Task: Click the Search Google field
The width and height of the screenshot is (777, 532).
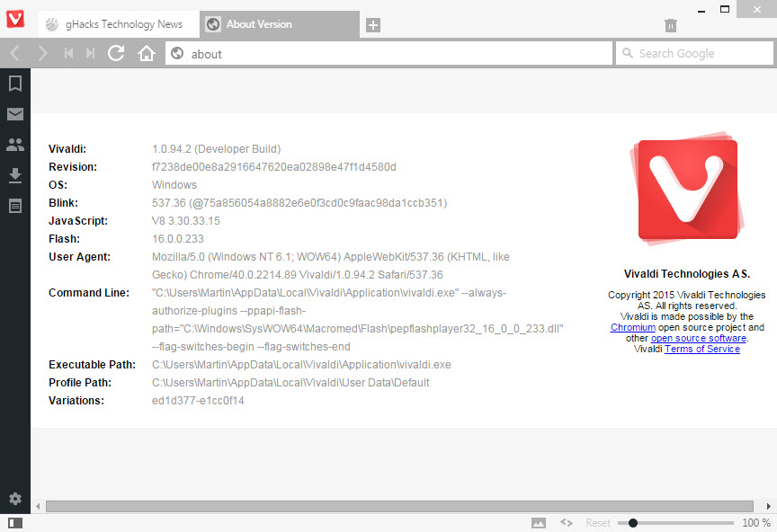Action: click(694, 54)
